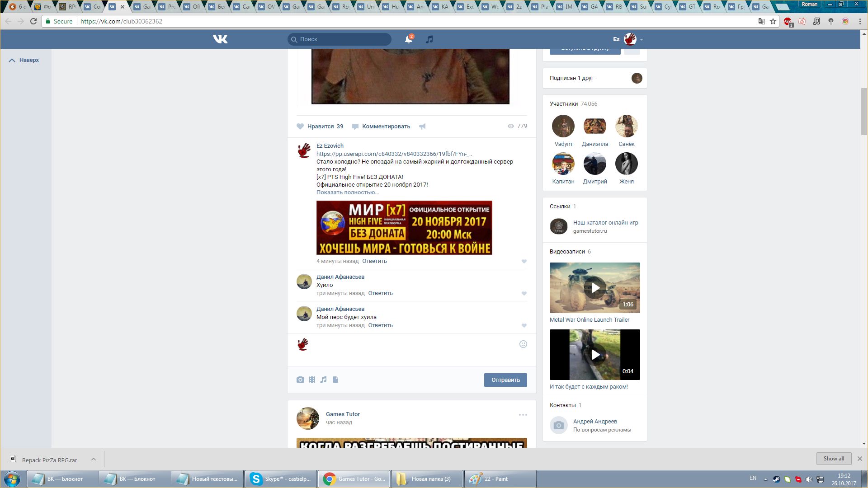Screen dimensions: 868x488
Task: Attach a video with film icon
Action: point(312,380)
